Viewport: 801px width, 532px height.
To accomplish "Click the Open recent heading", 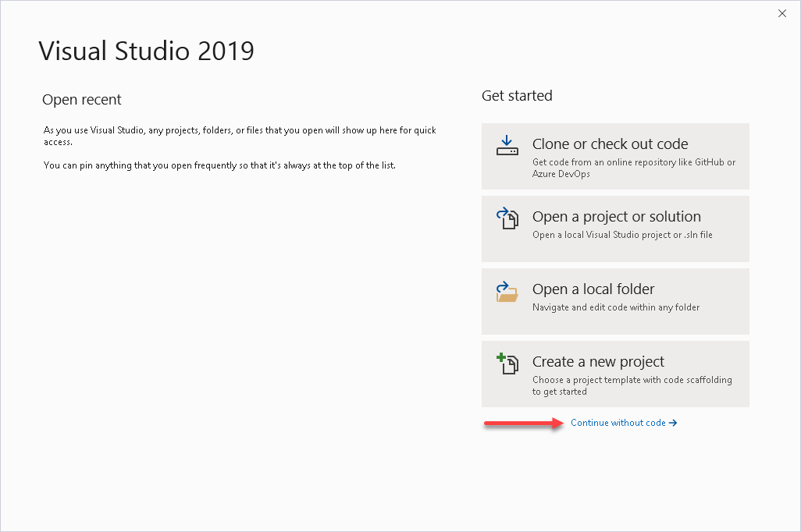I will [x=82, y=100].
